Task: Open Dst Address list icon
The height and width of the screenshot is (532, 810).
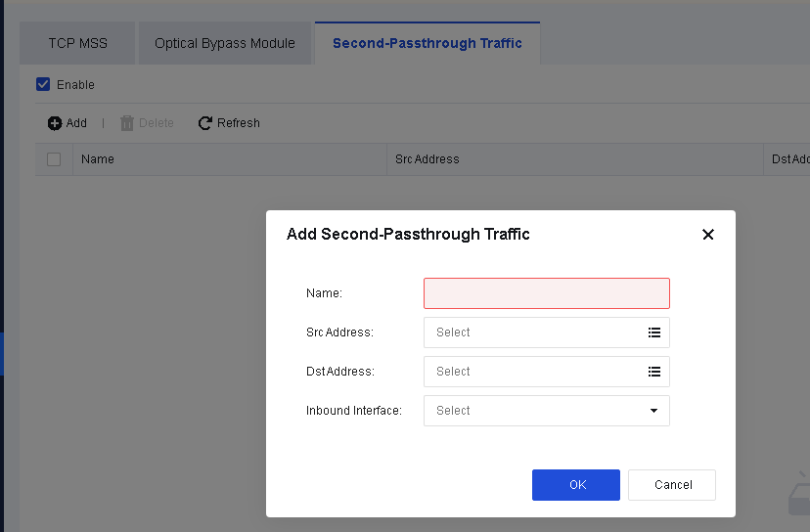Action: [654, 372]
